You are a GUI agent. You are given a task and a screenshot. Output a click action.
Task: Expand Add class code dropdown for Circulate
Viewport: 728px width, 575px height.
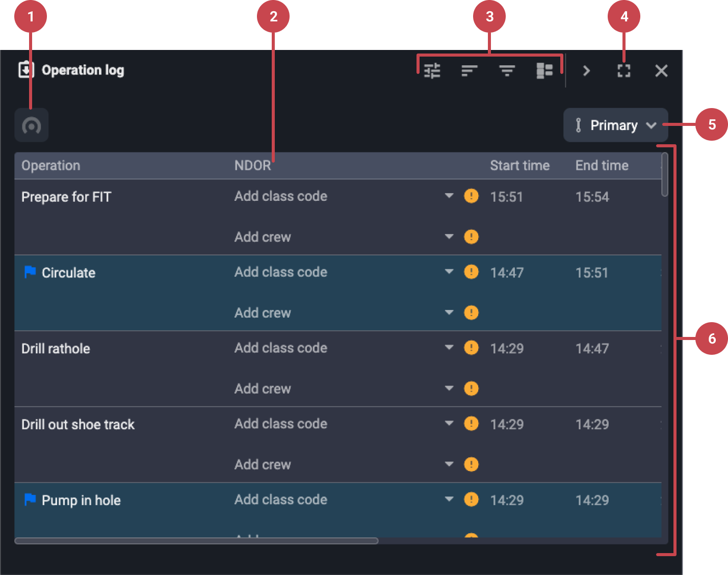click(x=449, y=272)
